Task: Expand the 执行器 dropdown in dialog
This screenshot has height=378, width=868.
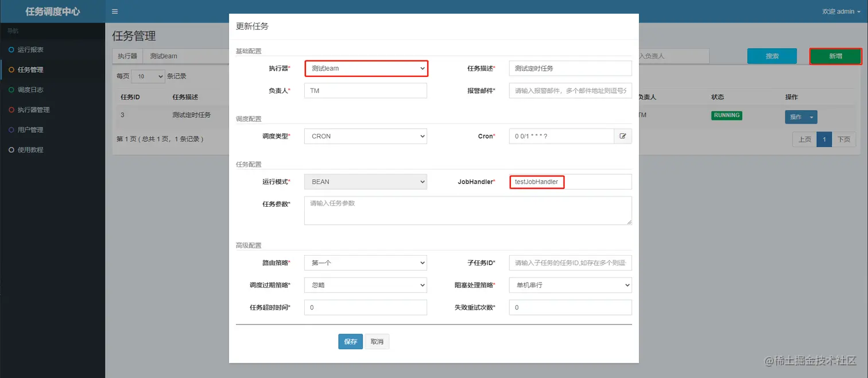Action: pos(366,68)
